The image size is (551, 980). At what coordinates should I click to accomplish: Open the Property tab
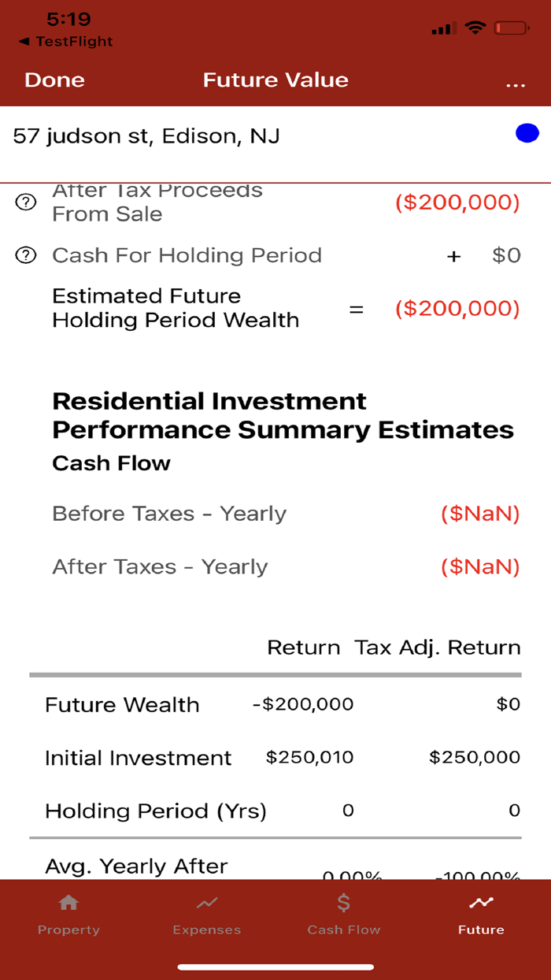click(x=68, y=914)
